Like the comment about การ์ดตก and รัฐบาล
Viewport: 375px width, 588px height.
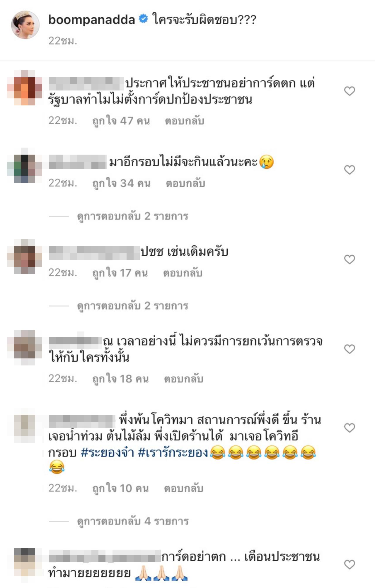(x=350, y=91)
